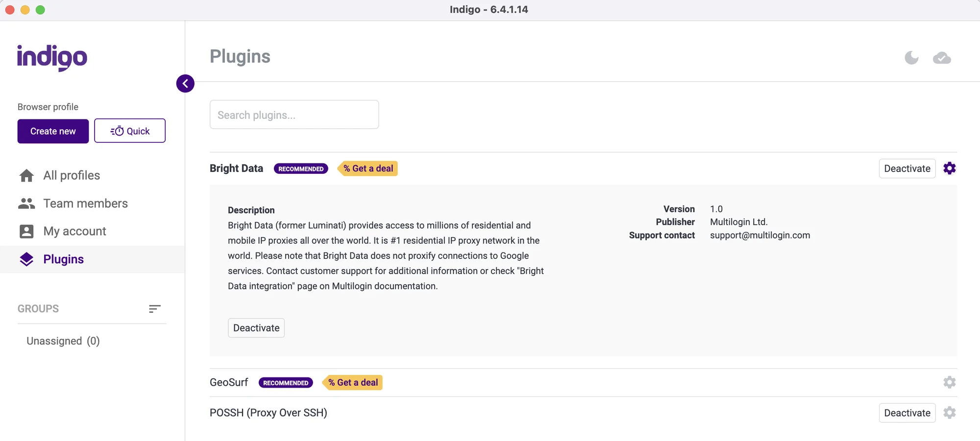
Task: Deactivate Bright Data inside description panel
Action: 256,328
